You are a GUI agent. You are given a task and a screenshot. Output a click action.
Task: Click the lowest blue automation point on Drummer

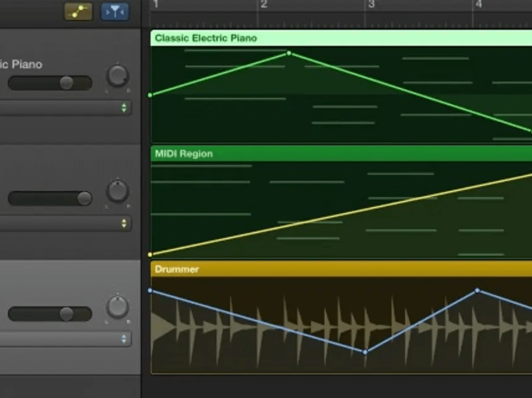point(365,352)
